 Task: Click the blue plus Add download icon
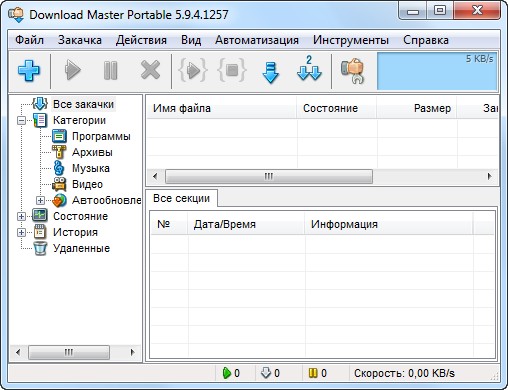(29, 70)
